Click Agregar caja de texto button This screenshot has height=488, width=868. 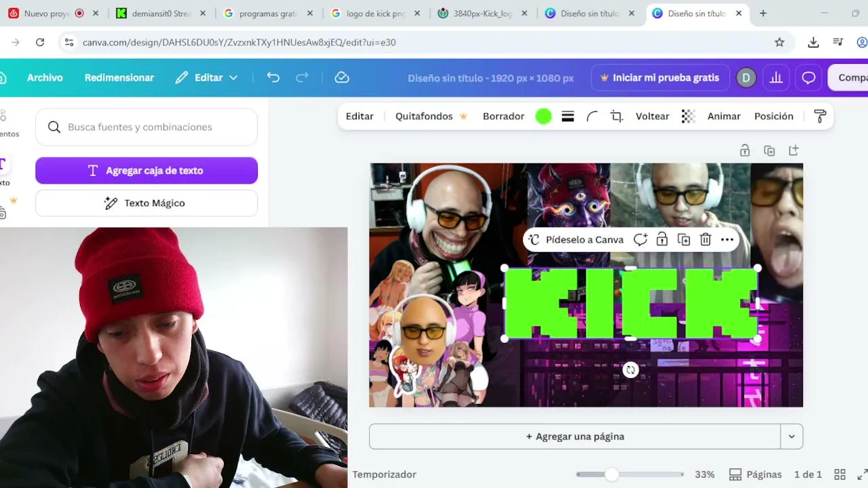tap(146, 171)
